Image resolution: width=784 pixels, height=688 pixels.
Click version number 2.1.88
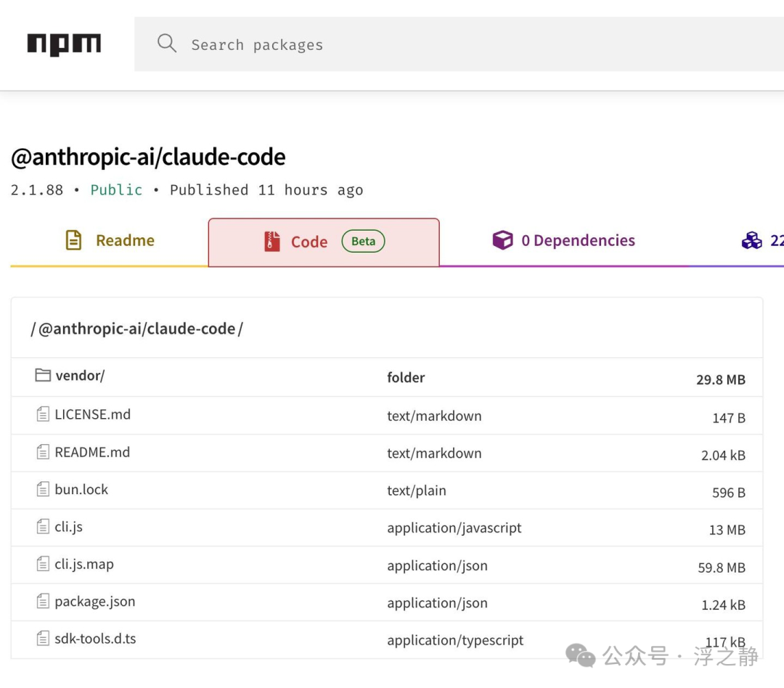37,190
